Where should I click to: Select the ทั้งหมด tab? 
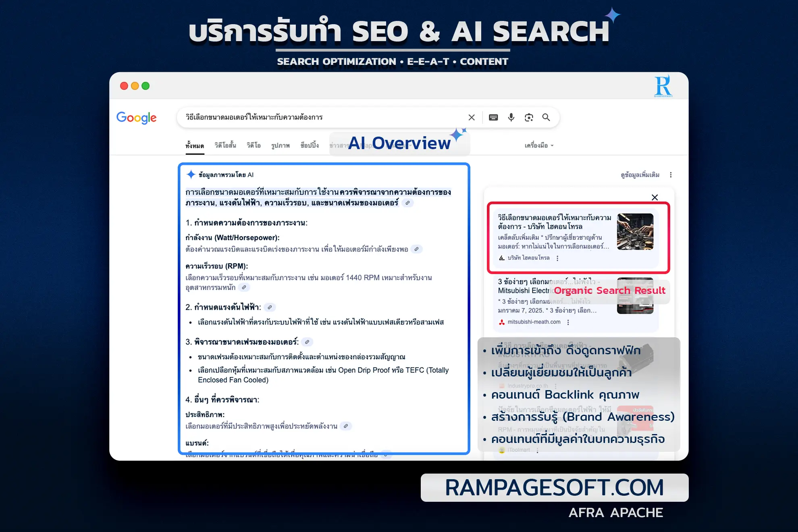point(195,145)
